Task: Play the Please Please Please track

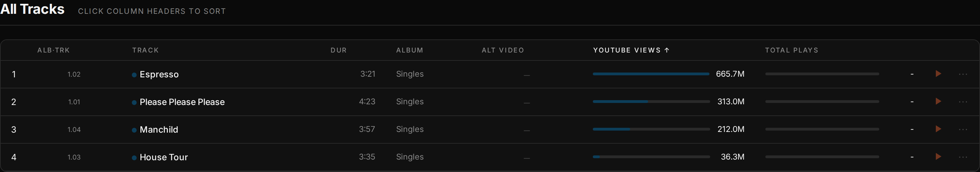Action: pos(938,102)
